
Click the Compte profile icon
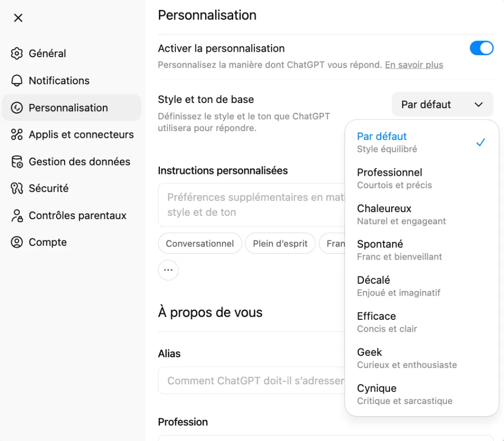click(x=17, y=242)
